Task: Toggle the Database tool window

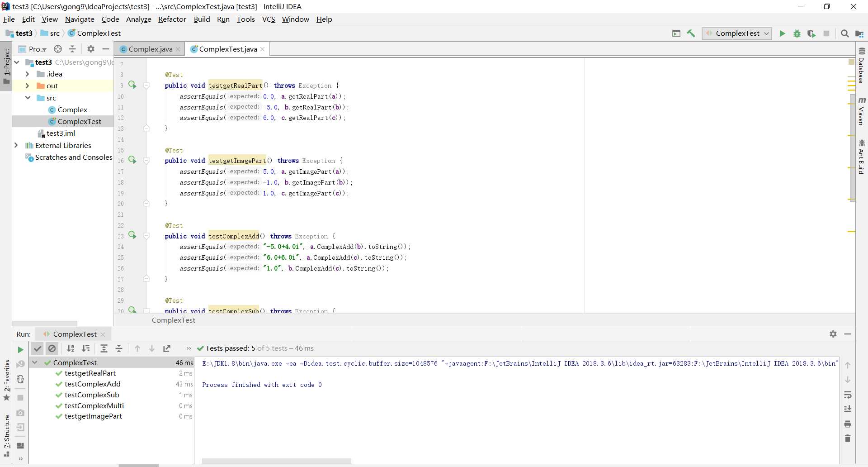Action: click(x=861, y=66)
